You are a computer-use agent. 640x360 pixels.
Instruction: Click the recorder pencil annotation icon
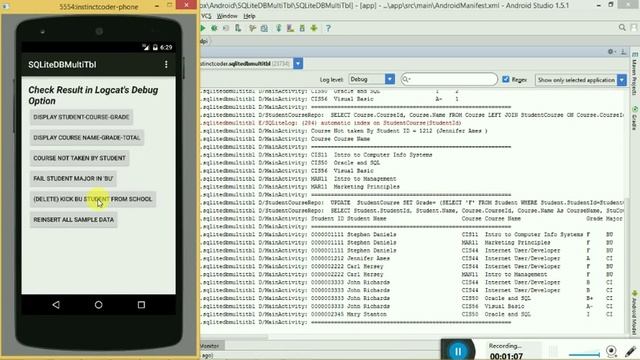point(630,351)
